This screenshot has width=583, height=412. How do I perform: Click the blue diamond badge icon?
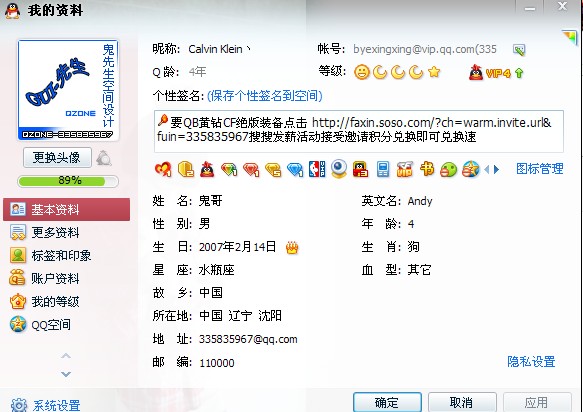coord(295,170)
